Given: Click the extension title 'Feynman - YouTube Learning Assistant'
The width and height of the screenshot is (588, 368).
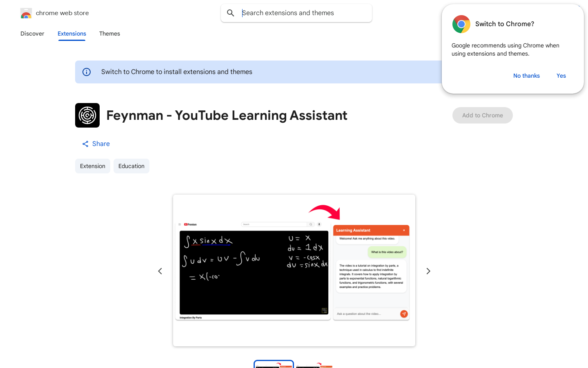Looking at the screenshot, I should point(227,115).
